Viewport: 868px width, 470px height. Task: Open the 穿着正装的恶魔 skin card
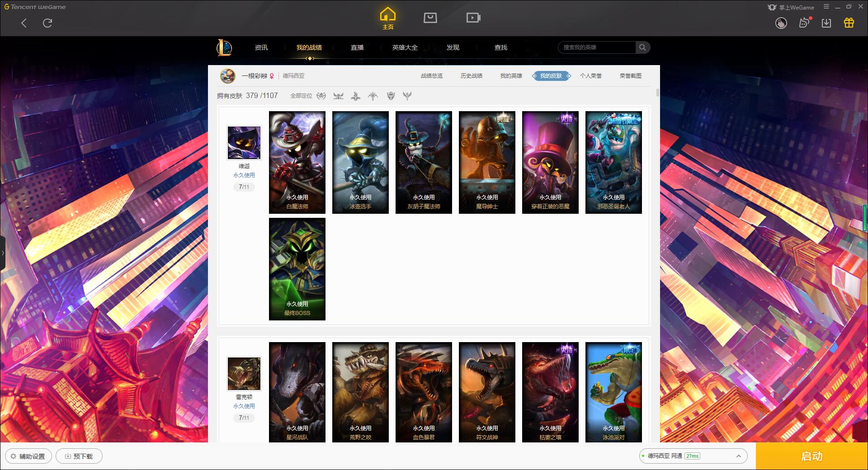tap(550, 162)
